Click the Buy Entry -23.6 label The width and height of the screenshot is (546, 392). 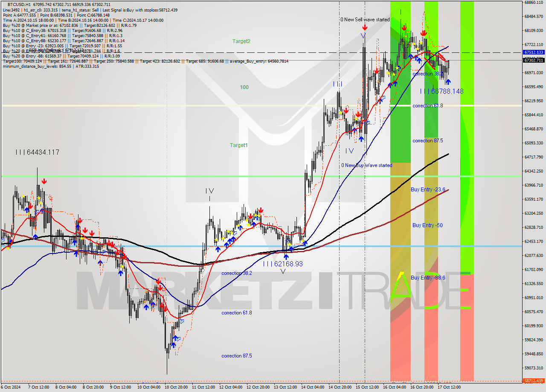[x=428, y=190]
